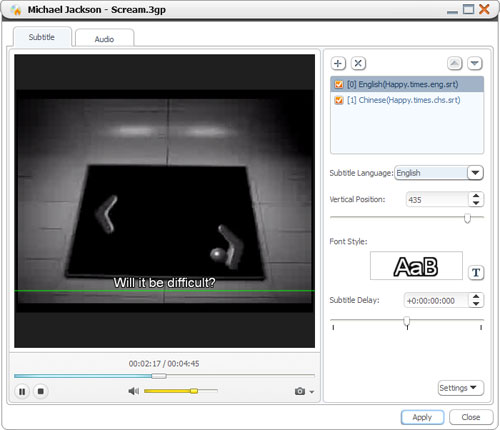
Task: Increase Subtitle Delay with up arrow
Action: (x=476, y=296)
